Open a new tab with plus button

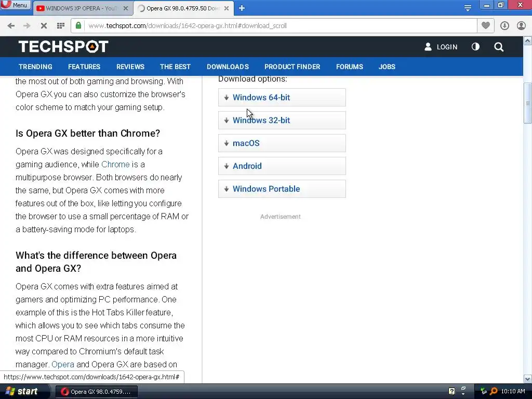click(242, 8)
